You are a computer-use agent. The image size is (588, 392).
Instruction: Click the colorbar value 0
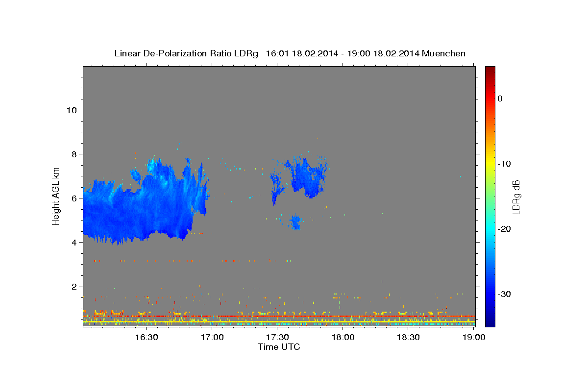[x=500, y=98]
